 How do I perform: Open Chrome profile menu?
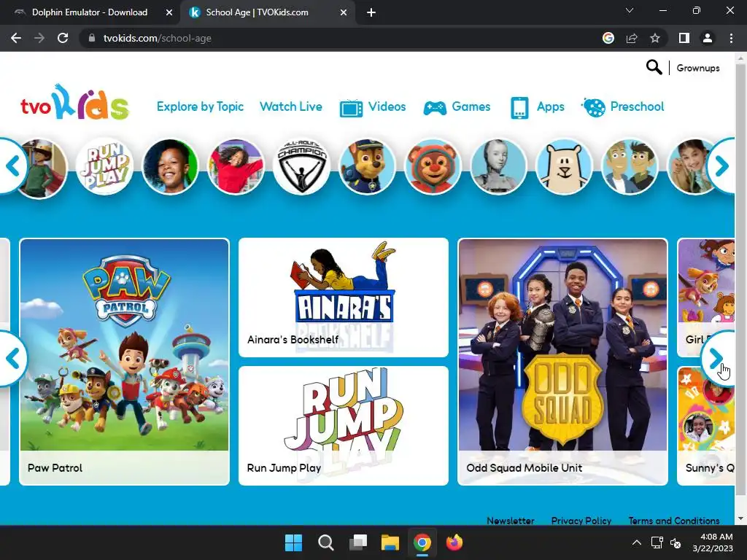click(x=708, y=38)
